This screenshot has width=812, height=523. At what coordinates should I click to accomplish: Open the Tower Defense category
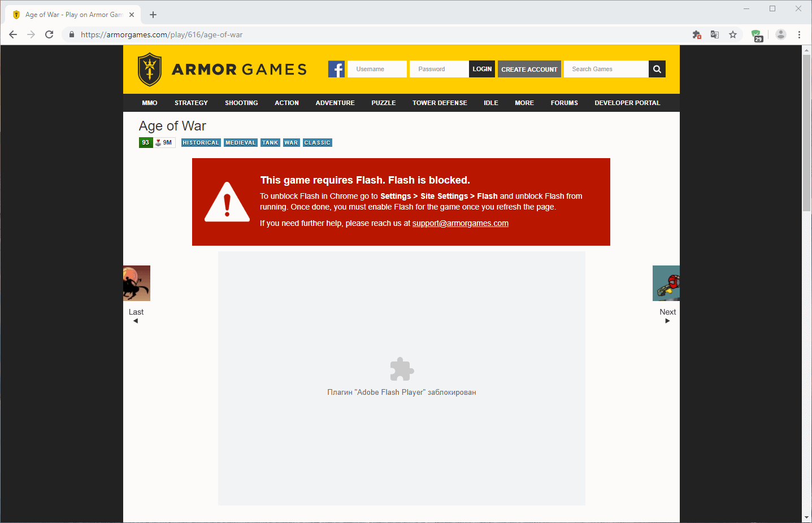coord(440,103)
